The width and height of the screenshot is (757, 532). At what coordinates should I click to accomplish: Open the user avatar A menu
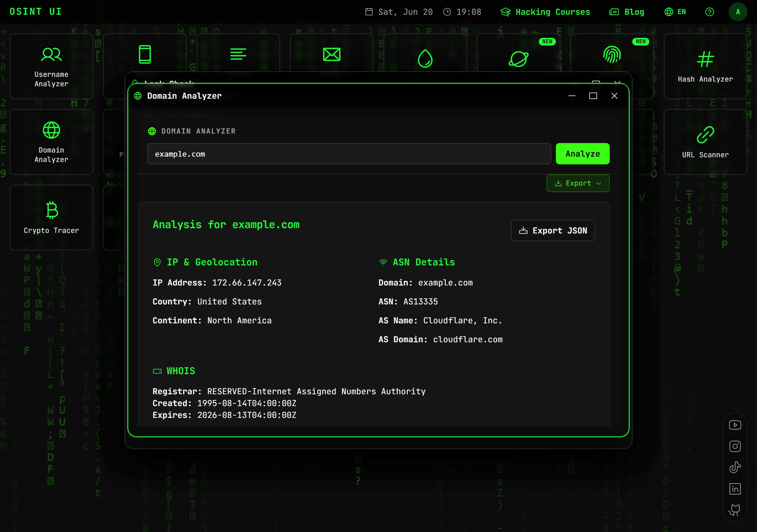click(738, 12)
